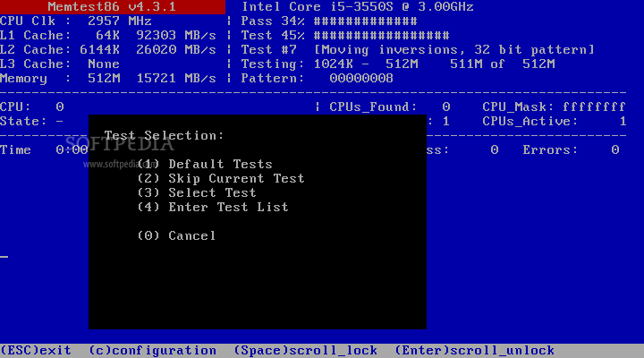The height and width of the screenshot is (358, 644).
Task: Pick the (3) Select Test entry
Action: click(197, 192)
